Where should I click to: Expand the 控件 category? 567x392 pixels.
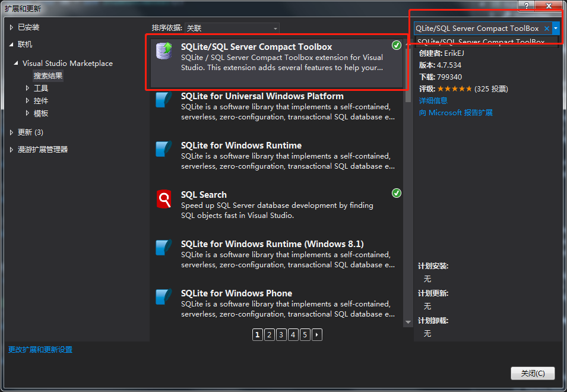[27, 100]
